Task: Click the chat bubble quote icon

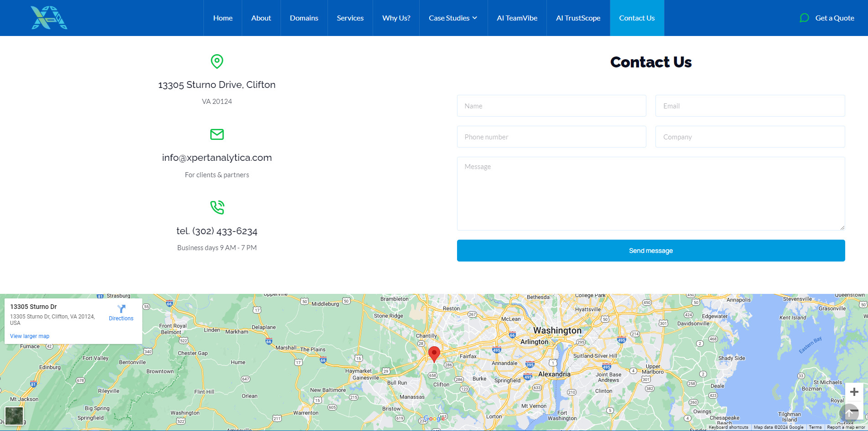Action: tap(804, 18)
